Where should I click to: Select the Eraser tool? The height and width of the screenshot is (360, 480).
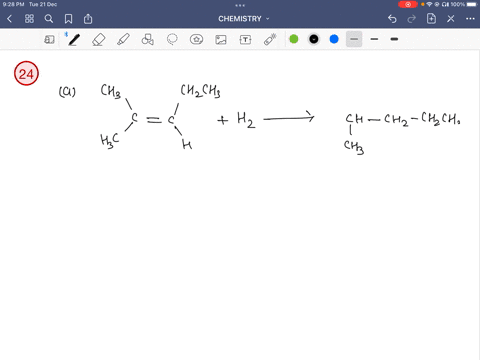[x=99, y=39]
